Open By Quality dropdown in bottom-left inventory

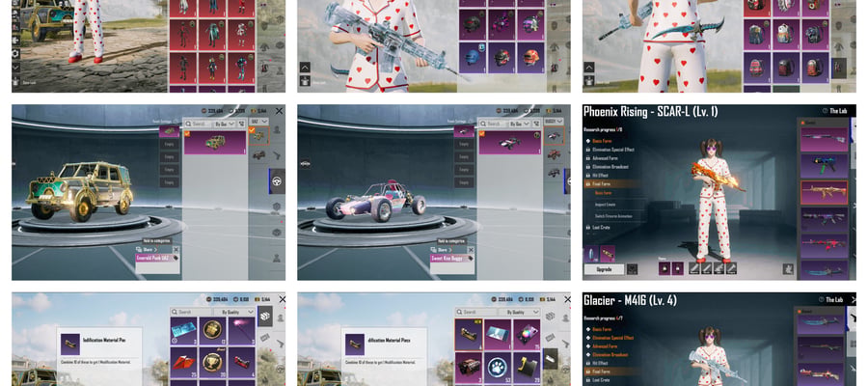click(x=234, y=312)
